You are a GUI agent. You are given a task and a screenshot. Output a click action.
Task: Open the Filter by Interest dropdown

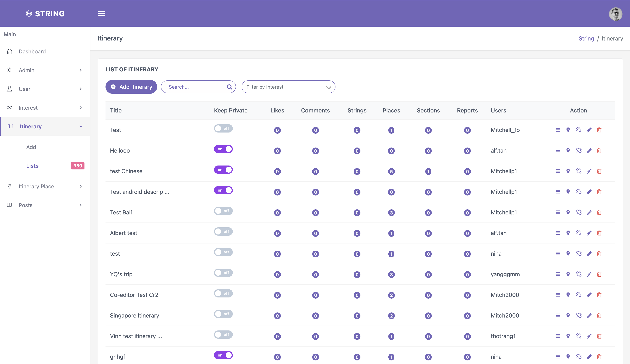[288, 87]
